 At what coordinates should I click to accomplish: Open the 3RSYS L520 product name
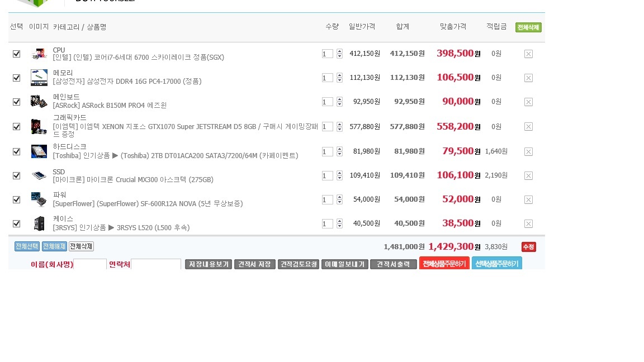tap(121, 228)
